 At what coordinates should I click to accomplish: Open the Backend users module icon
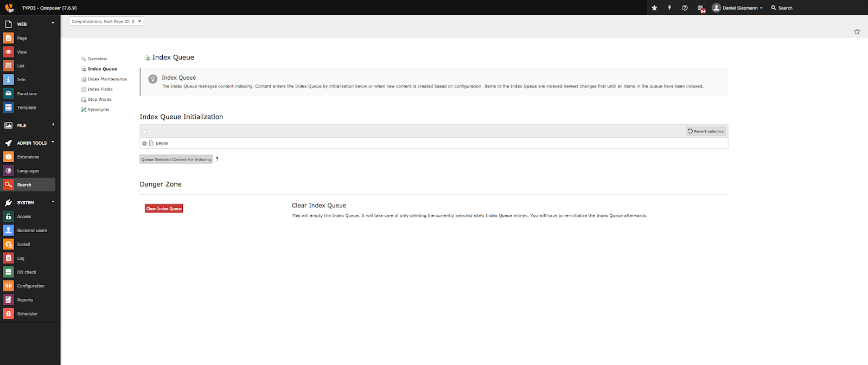[x=8, y=230]
